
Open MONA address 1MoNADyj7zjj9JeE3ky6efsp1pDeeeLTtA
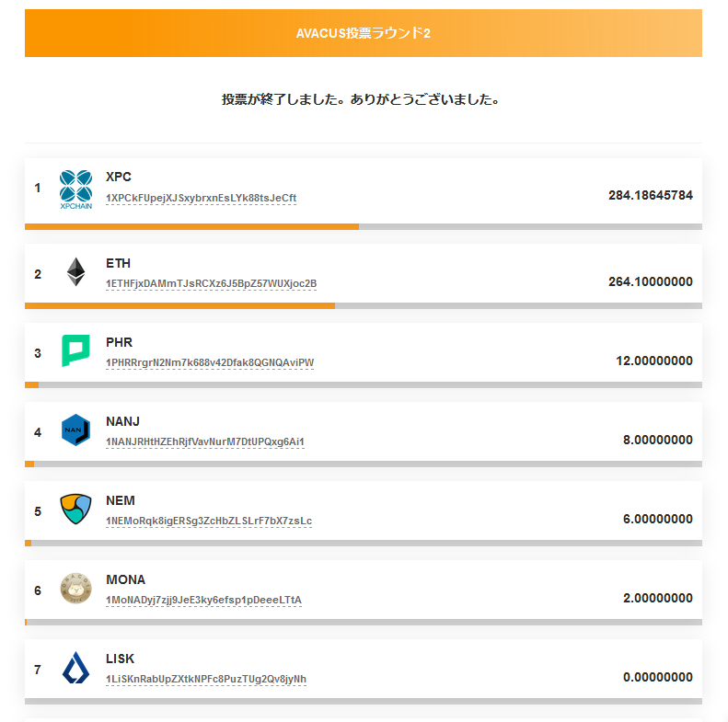pyautogui.click(x=203, y=600)
